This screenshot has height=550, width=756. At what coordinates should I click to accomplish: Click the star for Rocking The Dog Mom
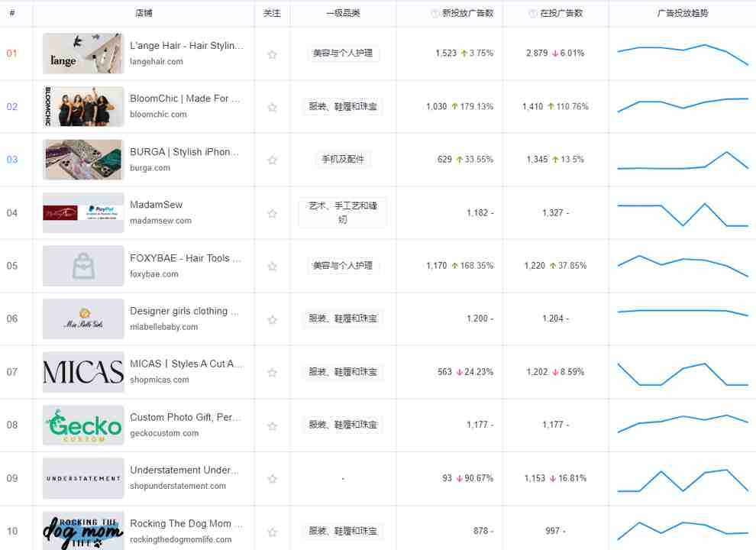tap(272, 532)
